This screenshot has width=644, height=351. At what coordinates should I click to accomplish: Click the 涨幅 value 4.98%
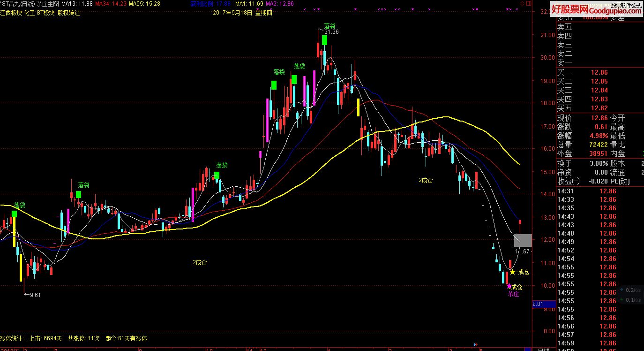click(599, 136)
